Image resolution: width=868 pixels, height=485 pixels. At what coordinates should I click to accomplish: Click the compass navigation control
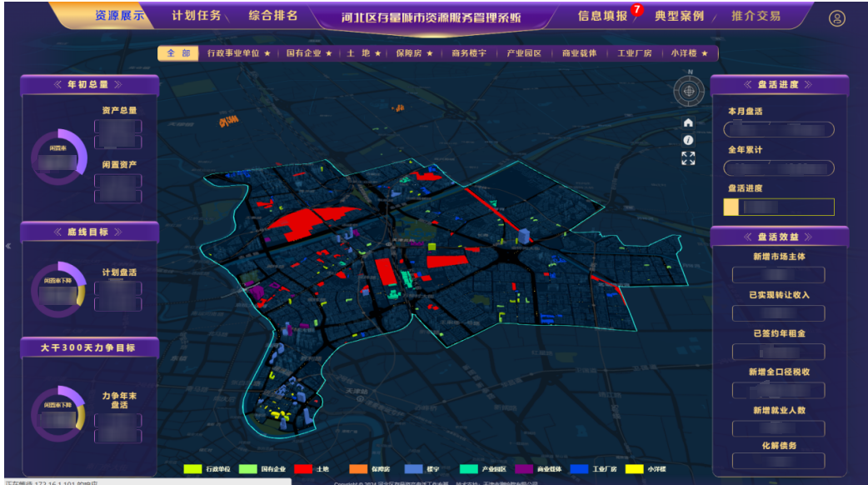pyautogui.click(x=687, y=92)
